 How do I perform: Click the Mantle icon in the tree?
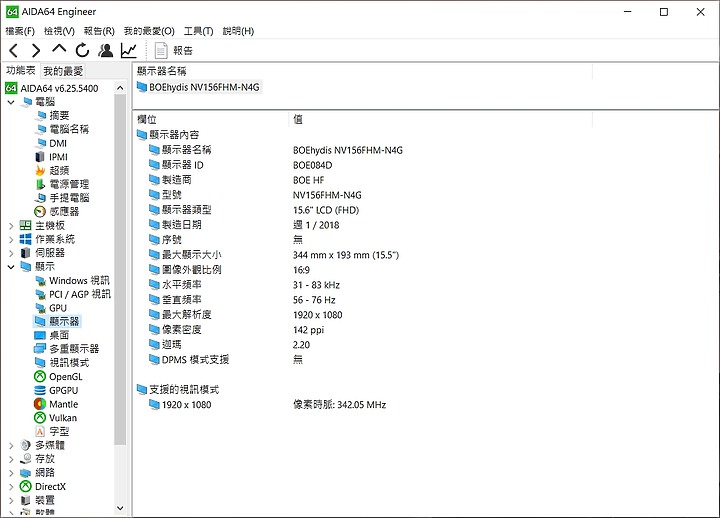40,404
